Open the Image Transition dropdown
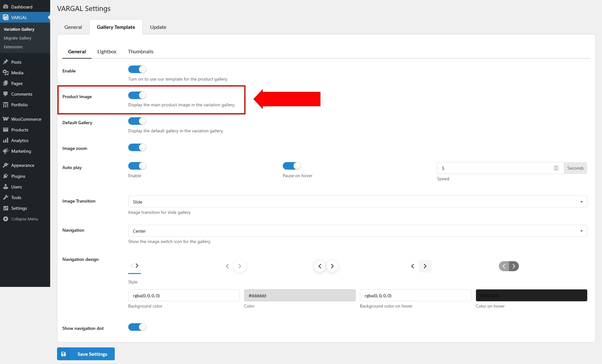This screenshot has width=602, height=364. tap(357, 202)
